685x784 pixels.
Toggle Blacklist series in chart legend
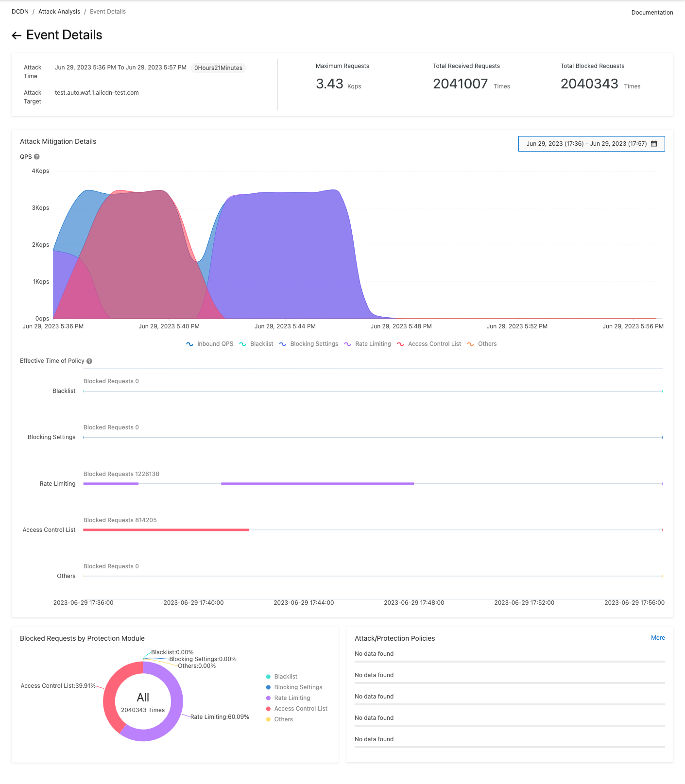256,344
